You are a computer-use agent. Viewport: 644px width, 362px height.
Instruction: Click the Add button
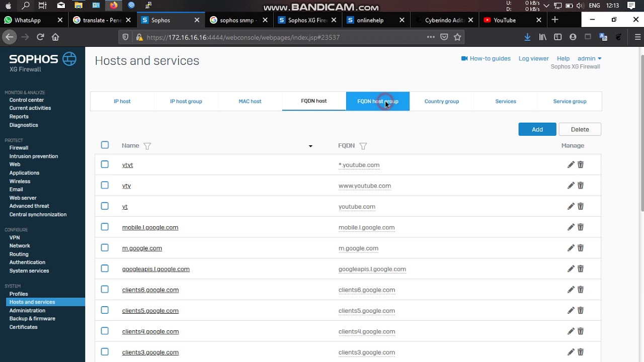point(537,129)
